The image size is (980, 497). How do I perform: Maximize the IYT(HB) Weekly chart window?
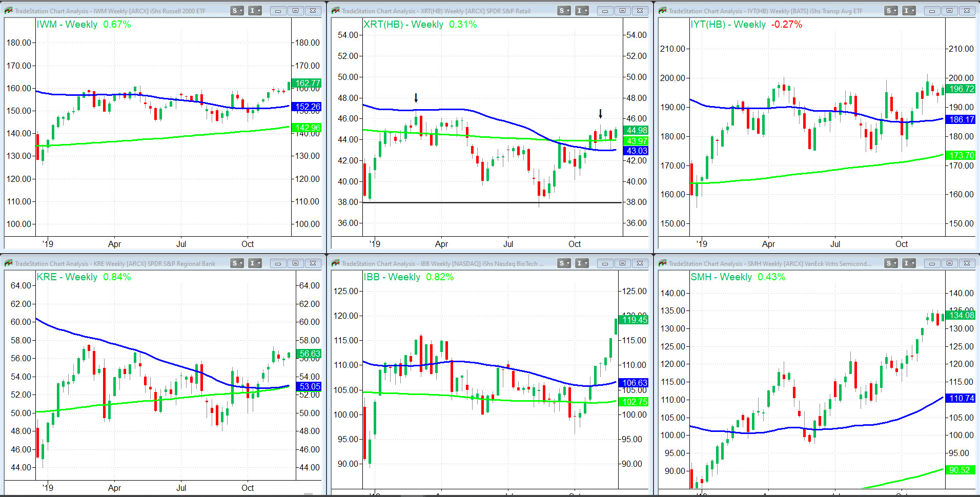click(x=949, y=11)
